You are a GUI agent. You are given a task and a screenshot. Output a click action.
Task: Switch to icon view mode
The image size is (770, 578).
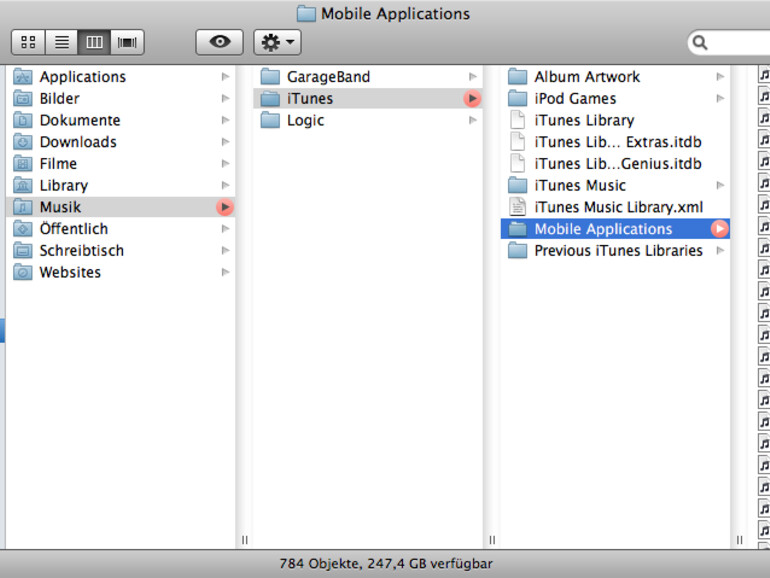click(28, 42)
